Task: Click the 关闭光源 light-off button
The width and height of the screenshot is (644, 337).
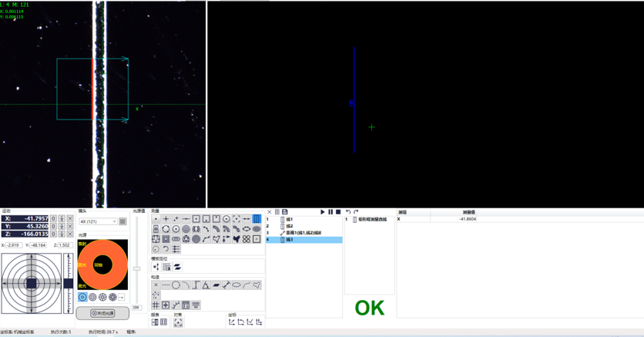Action: [x=102, y=313]
